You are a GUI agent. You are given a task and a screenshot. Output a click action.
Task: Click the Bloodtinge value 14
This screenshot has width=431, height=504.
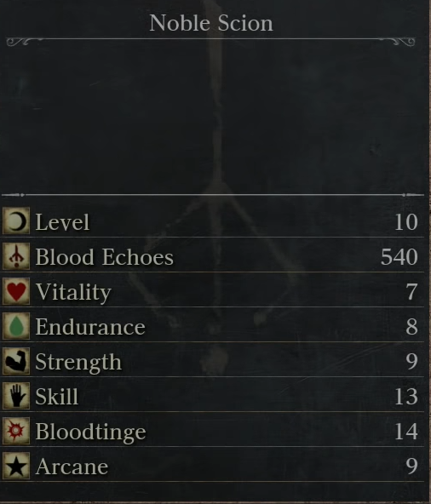coord(406,432)
